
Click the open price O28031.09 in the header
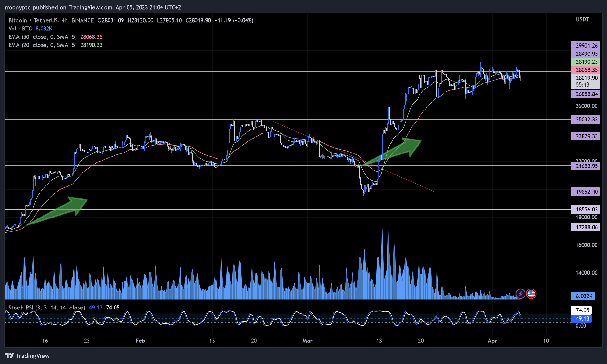point(111,20)
